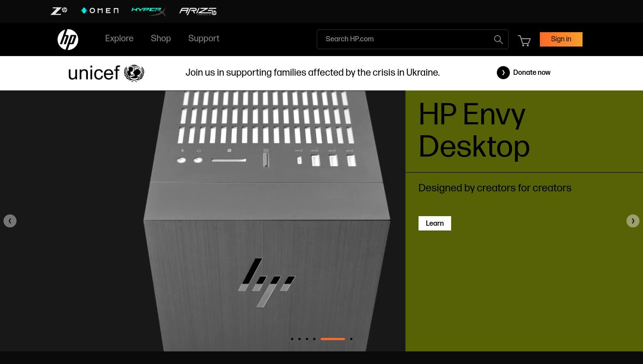Click the UNICEF logo
The height and width of the screenshot is (364, 643).
107,73
